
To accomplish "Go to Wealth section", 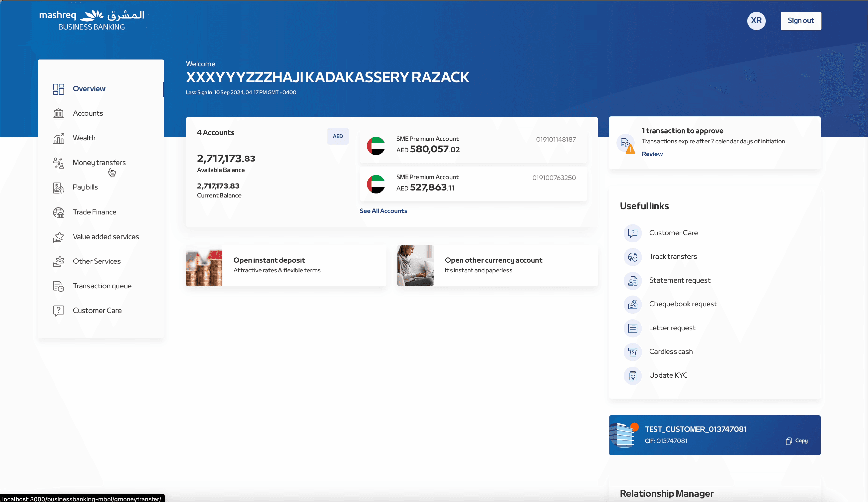I will pyautogui.click(x=84, y=138).
